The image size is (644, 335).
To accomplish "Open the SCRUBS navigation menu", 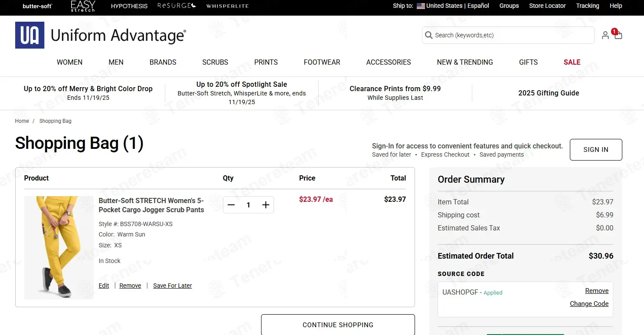I will [215, 62].
